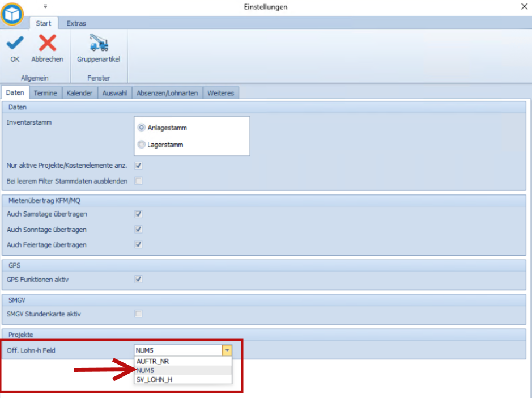Screen dimensions: 532x398
Task: Go to the Kalender tab
Action: [x=79, y=93]
